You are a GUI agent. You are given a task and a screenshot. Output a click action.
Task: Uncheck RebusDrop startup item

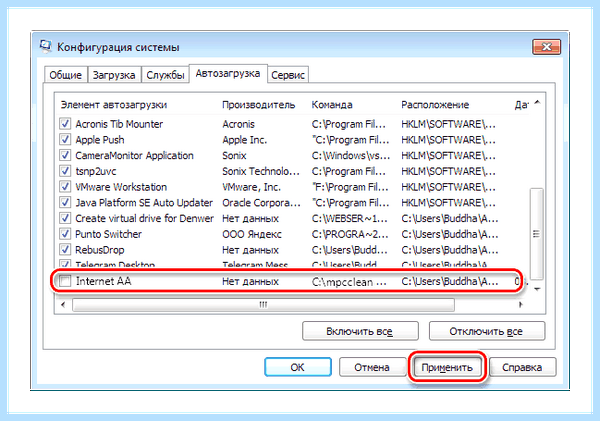(65, 249)
